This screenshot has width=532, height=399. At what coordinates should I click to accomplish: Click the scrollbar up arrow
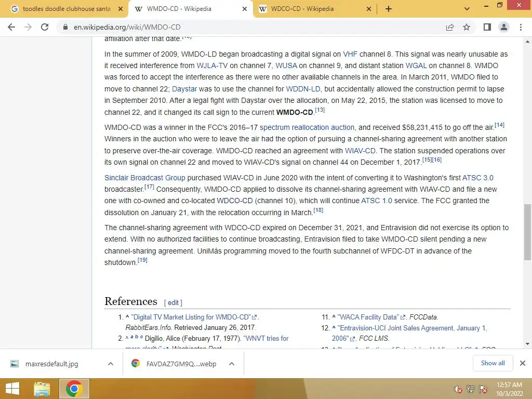click(527, 42)
